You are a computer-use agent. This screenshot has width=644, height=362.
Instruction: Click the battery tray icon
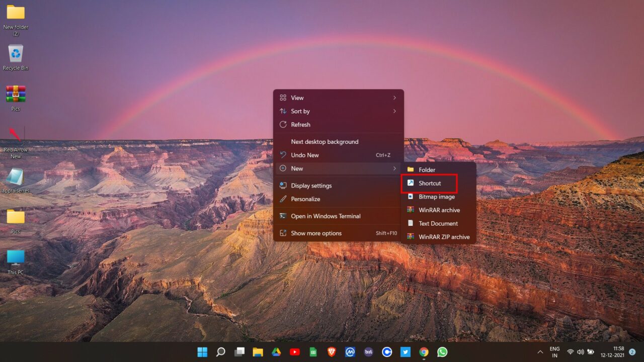[x=591, y=352]
